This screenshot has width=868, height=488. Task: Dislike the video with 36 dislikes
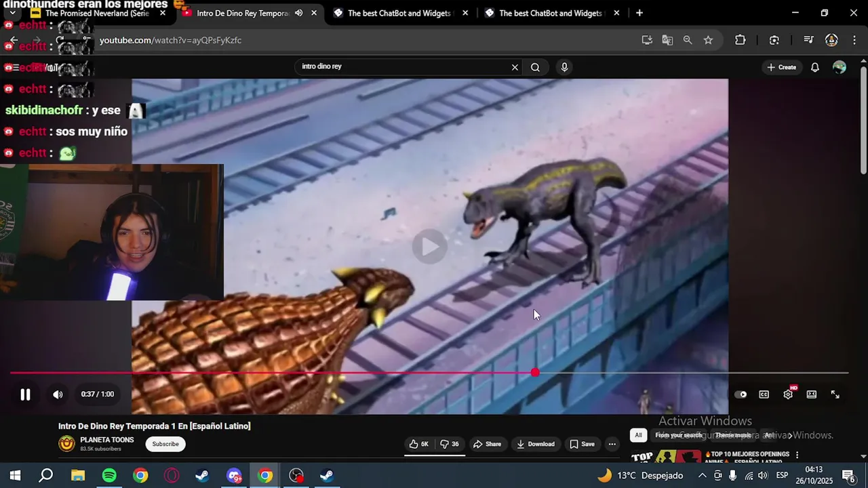tap(449, 444)
